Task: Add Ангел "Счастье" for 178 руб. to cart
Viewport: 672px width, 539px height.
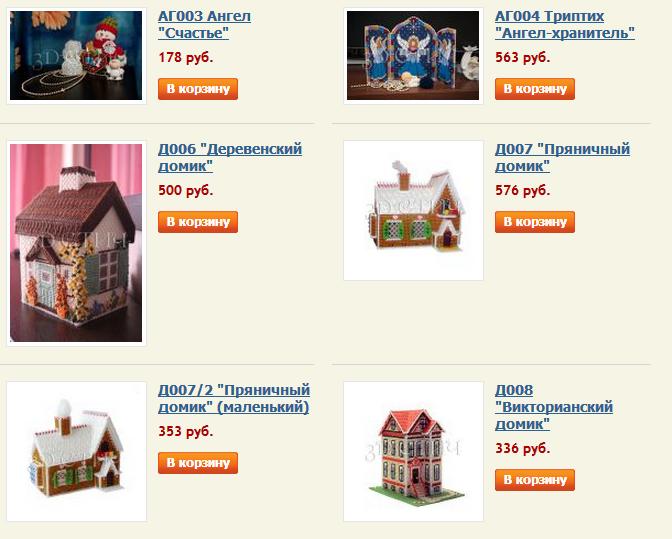Action: click(198, 89)
